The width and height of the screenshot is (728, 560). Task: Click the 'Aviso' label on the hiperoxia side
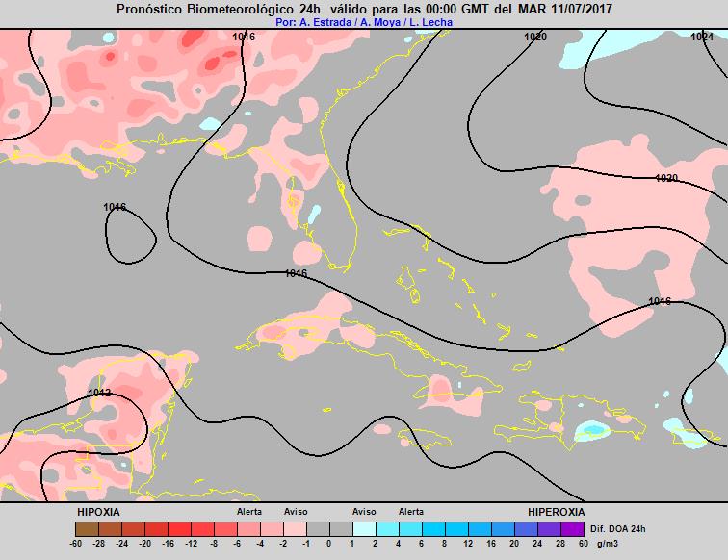tap(364, 512)
